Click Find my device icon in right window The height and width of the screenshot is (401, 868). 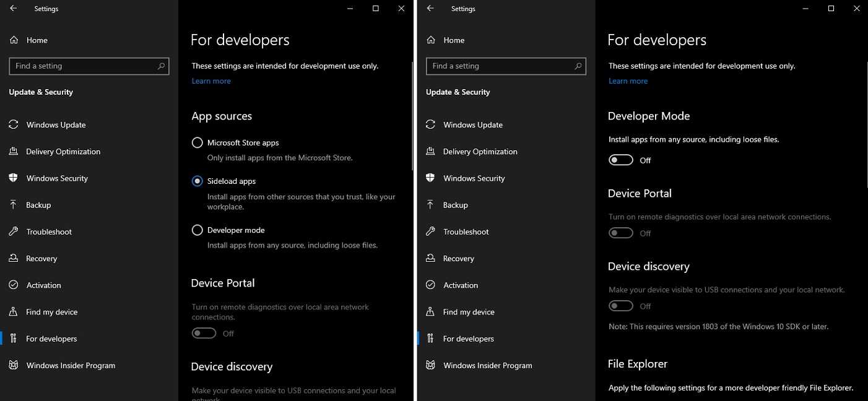pyautogui.click(x=430, y=312)
